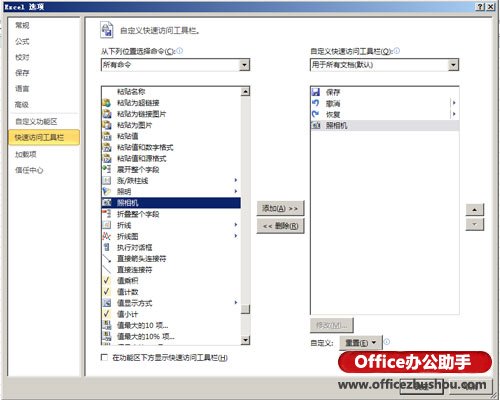Image resolution: width=500 pixels, height=400 pixels.
Task: Open the 信任中心 options category
Action: [x=29, y=170]
